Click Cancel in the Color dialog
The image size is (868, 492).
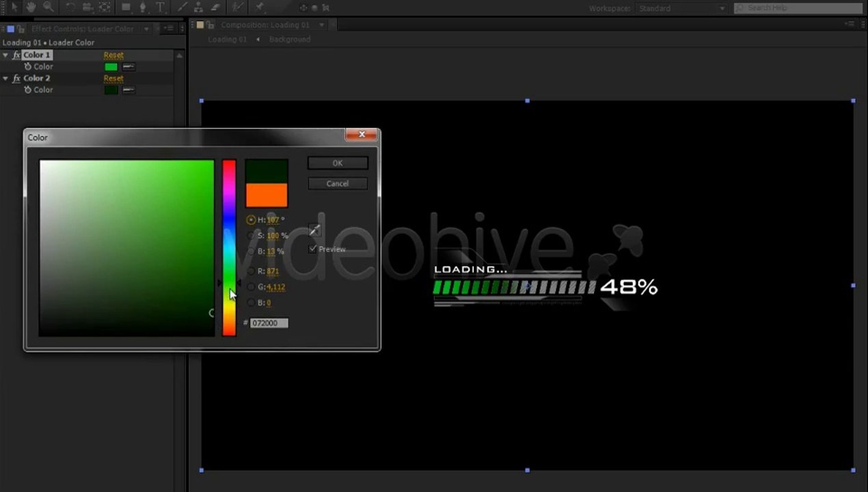[x=338, y=183]
